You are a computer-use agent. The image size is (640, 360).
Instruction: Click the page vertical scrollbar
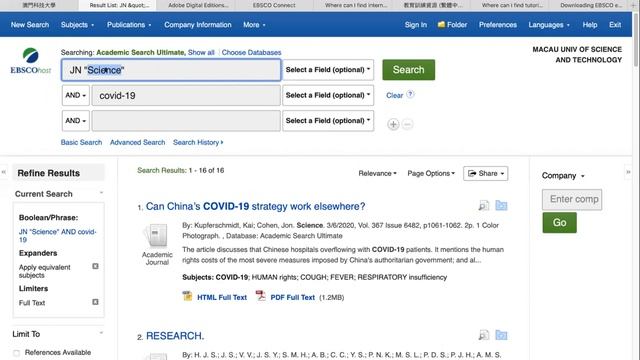coord(636,39)
